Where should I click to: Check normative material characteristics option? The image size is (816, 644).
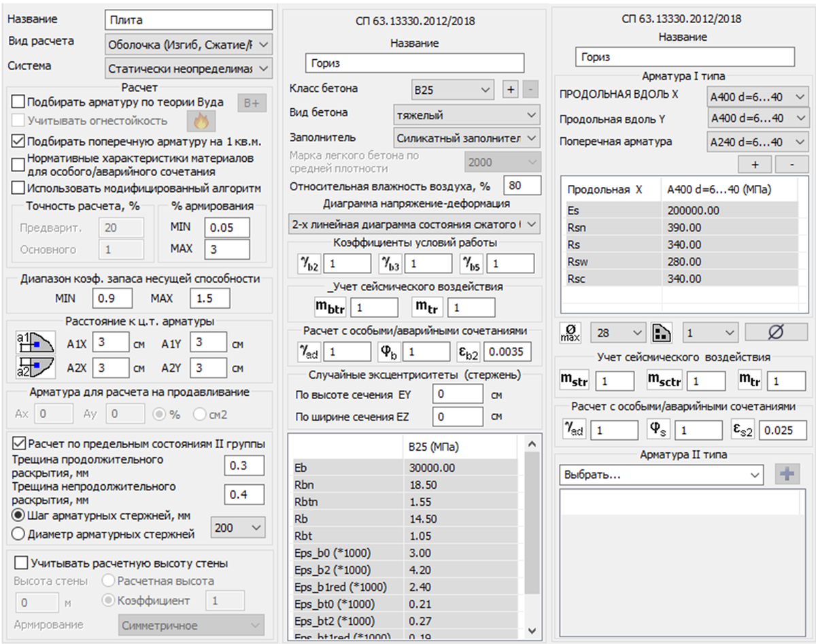coord(19,163)
